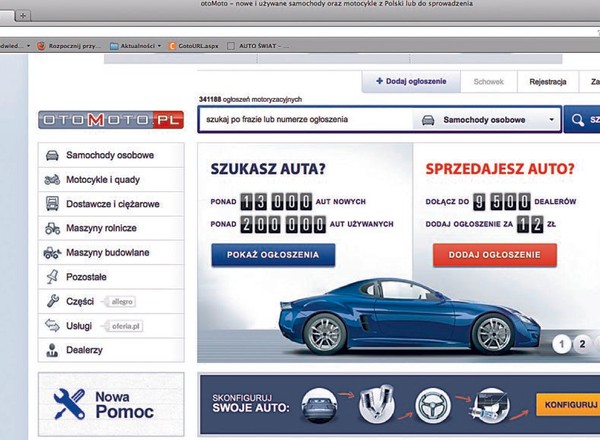The width and height of the screenshot is (600, 440).
Task: Expand the Aktualności bookmarks dropdown arrow
Action: [x=159, y=46]
